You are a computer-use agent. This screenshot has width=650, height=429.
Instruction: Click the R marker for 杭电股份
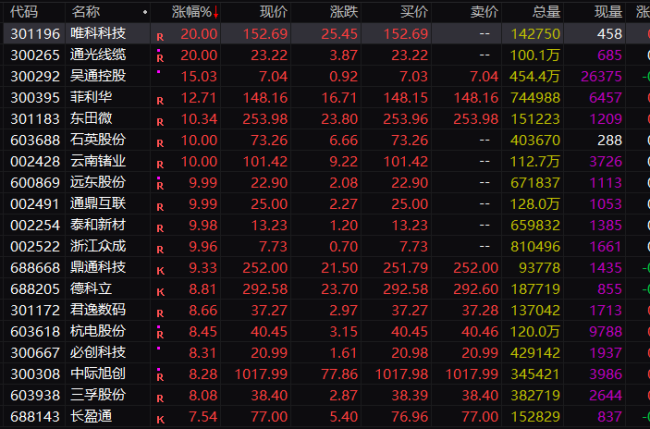point(160,335)
